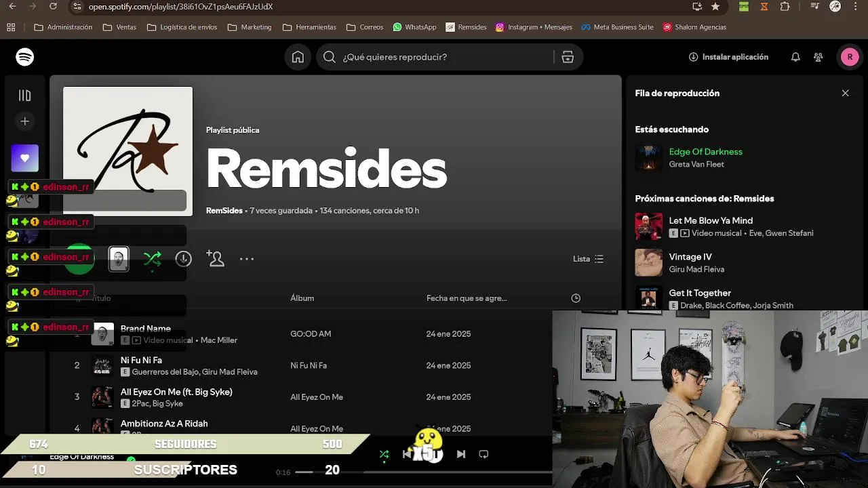
Task: Select track Ambitionz Az A Ridah
Action: (164, 424)
